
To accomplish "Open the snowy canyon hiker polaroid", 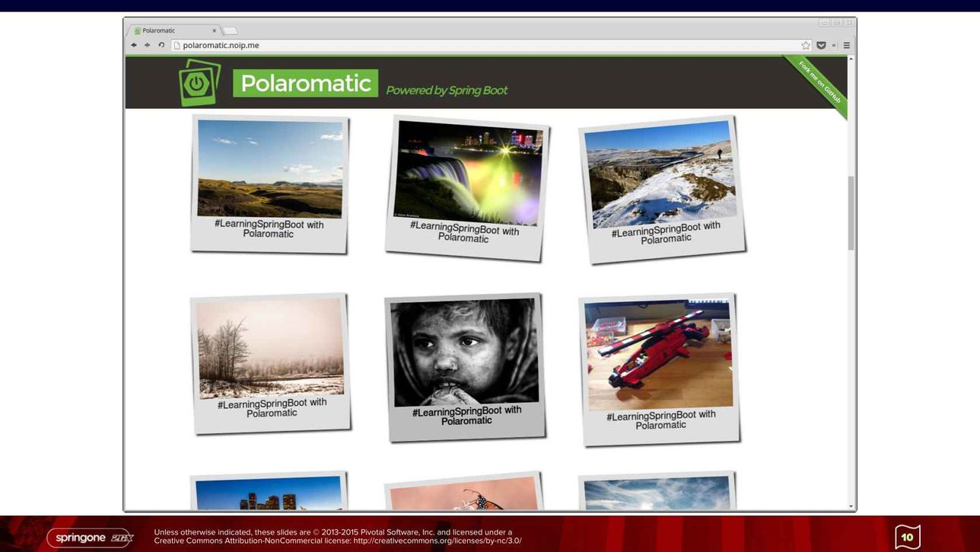I will click(x=662, y=190).
